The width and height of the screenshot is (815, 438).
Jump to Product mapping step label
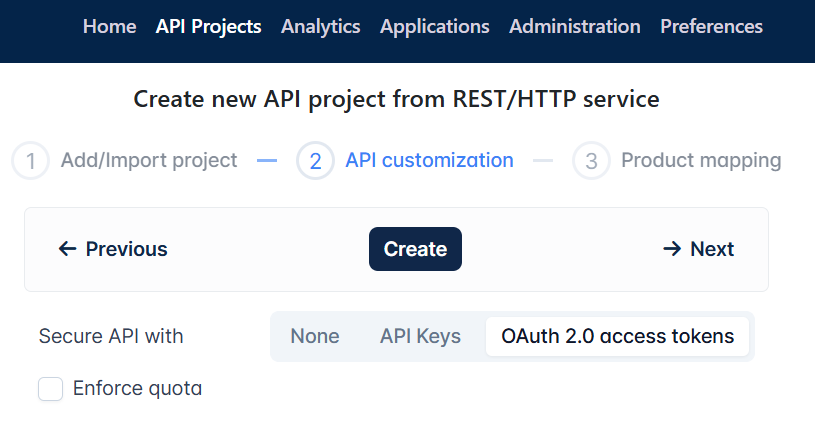coord(701,160)
